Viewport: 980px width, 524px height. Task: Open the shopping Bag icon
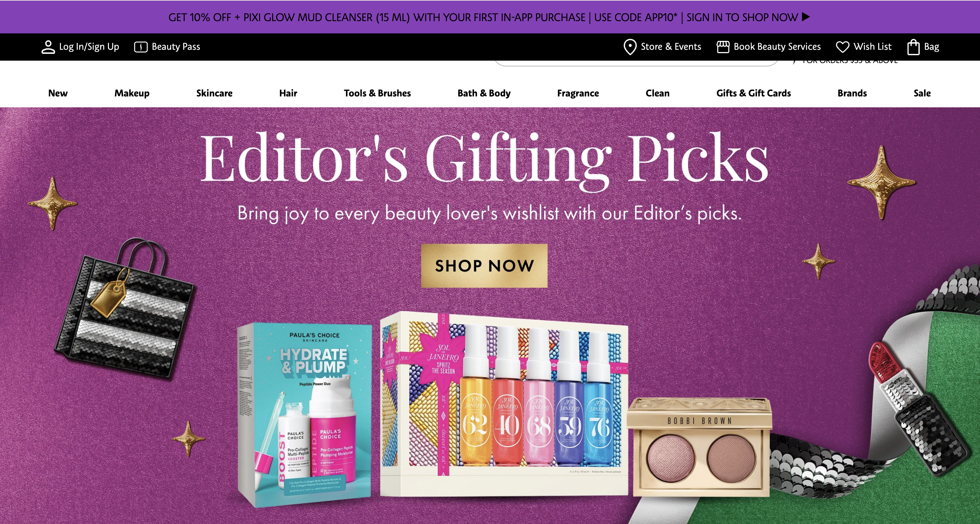(x=913, y=47)
